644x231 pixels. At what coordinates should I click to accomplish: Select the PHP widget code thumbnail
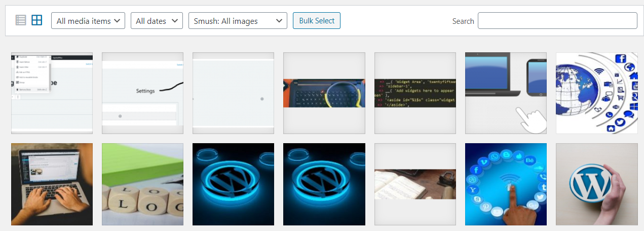pos(415,93)
